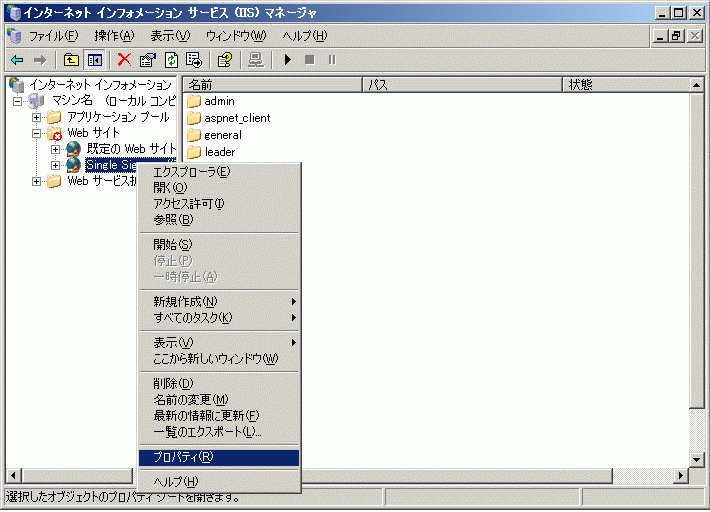Screen dimensions: 710x512
Task: Open properties via toolbar properties icon
Action: 148,60
